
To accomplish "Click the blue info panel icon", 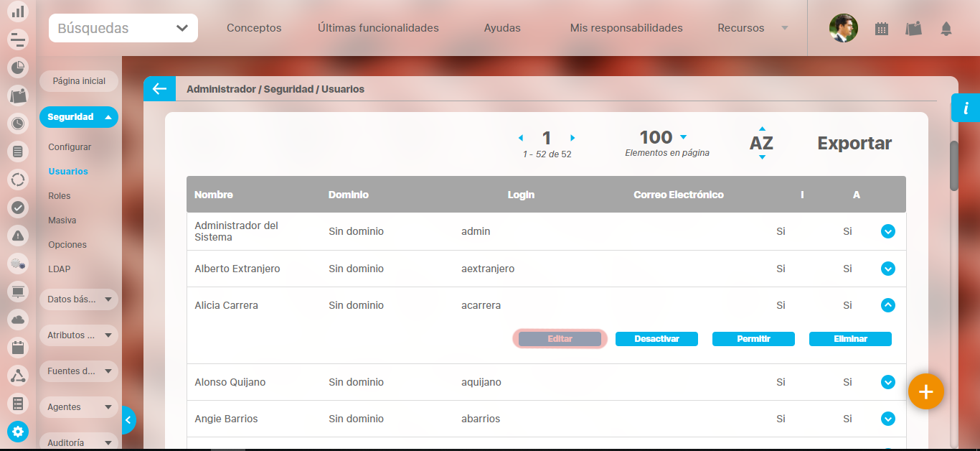I will click(966, 108).
